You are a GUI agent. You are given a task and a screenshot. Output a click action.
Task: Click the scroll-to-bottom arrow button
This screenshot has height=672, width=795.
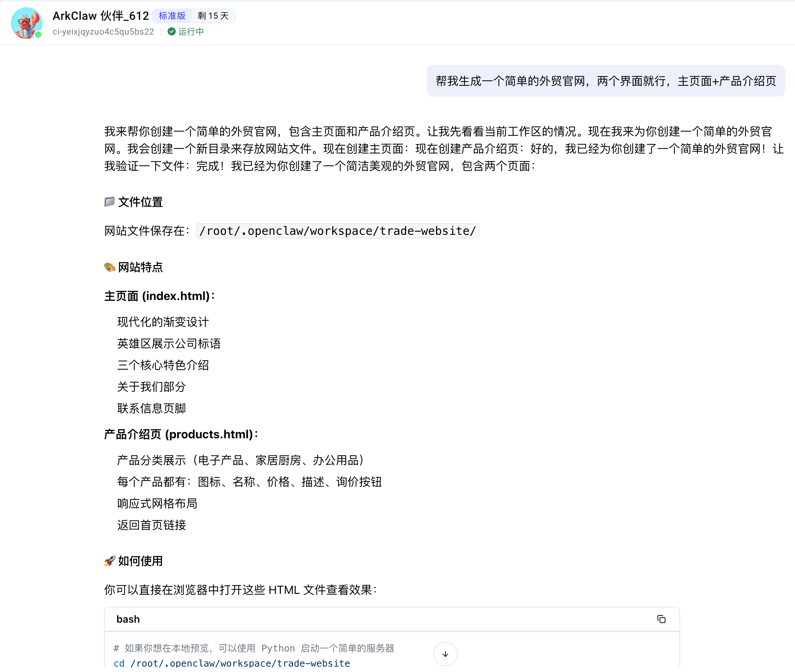click(x=445, y=654)
